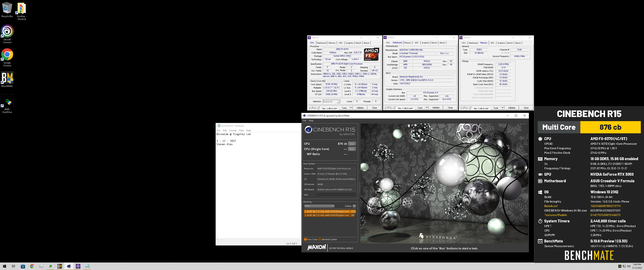This screenshot has width=644, height=270.
Task: Click Validate in the first CPU-Z window
Action: (x=360, y=108)
